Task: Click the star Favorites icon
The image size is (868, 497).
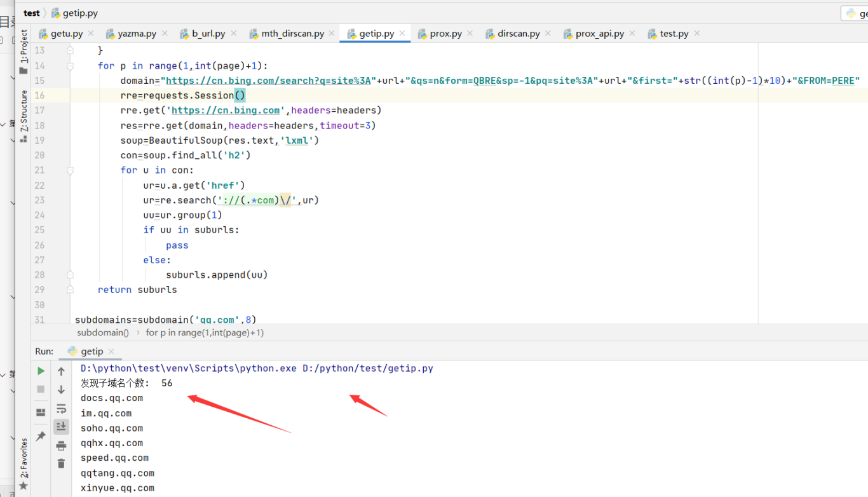Action: coord(24,486)
